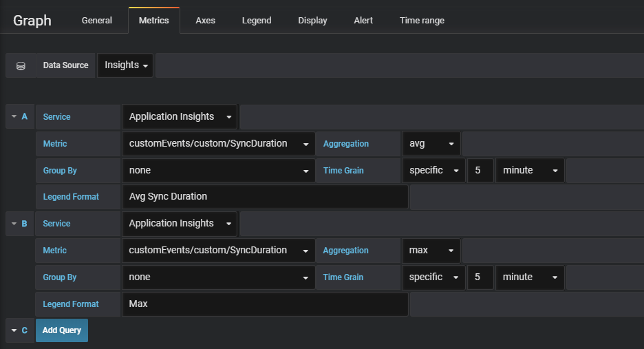The height and width of the screenshot is (349, 644).
Task: Open the Alert tab
Action: [363, 20]
